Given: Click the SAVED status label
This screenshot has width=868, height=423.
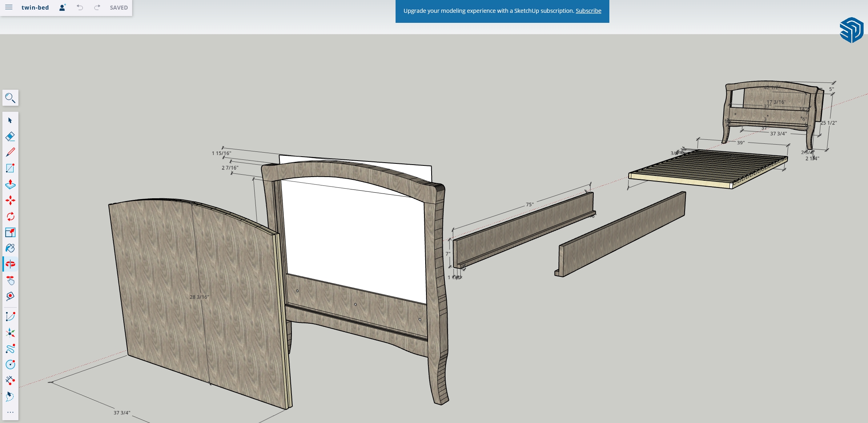Looking at the screenshot, I should 119,8.
